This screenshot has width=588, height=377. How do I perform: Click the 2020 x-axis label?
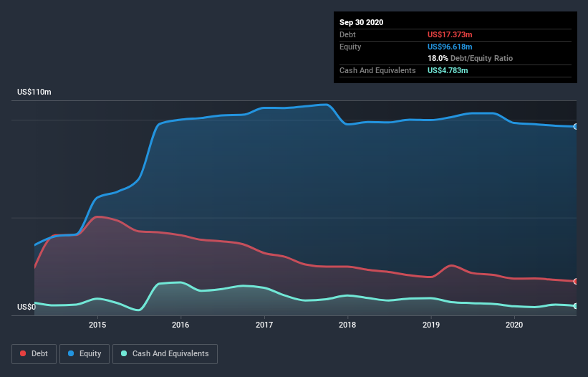(x=514, y=325)
